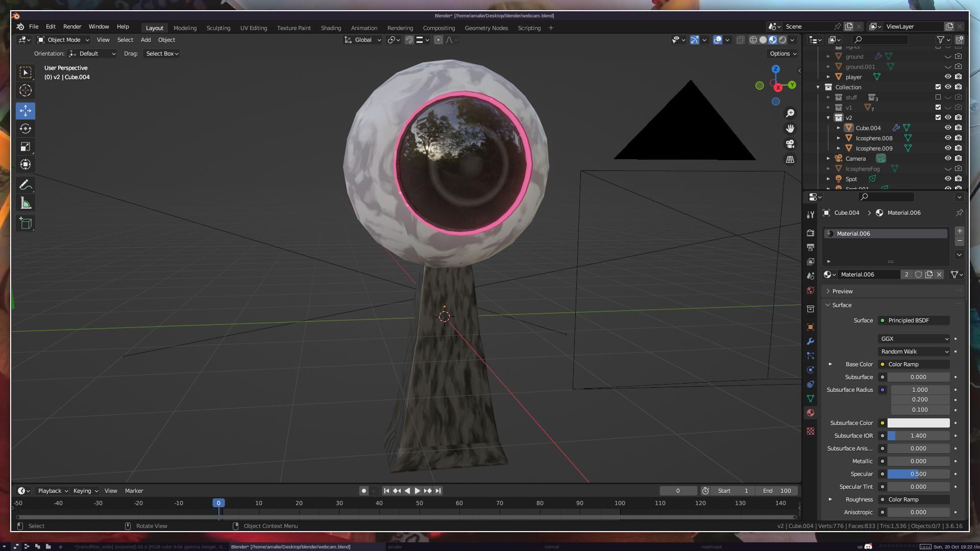980x551 pixels.
Task: Toggle camera view in viewport
Action: coord(790,144)
